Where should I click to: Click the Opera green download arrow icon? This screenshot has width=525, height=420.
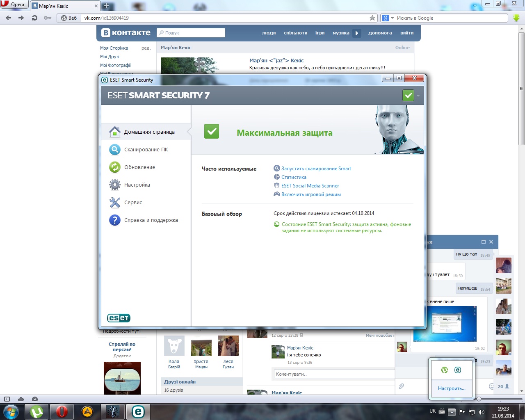coord(516,18)
